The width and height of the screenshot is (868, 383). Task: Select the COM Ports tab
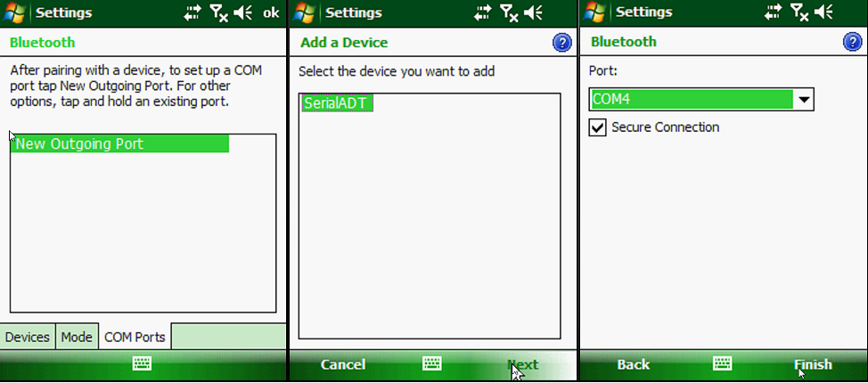click(x=135, y=337)
